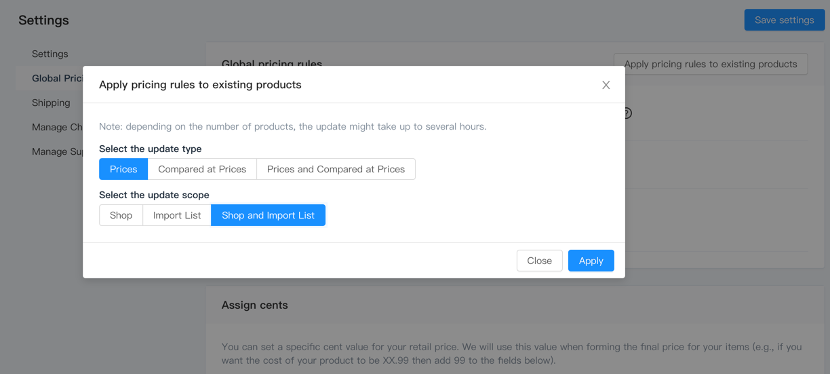Open the Shipping sidebar item

[51, 103]
